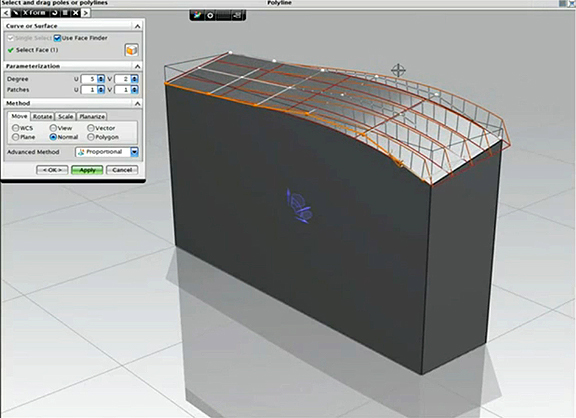The height and width of the screenshot is (418, 576).
Task: Click the reset icon on X-Form title bar
Action: tap(55, 13)
